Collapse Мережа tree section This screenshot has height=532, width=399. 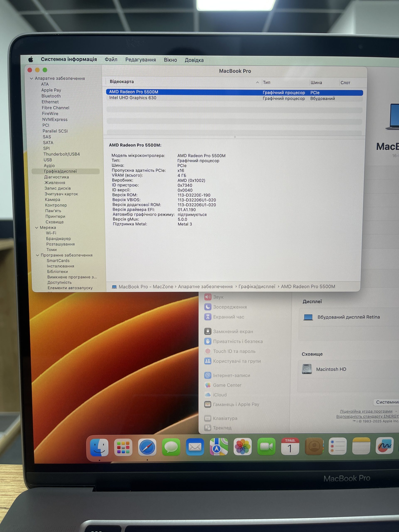37,228
